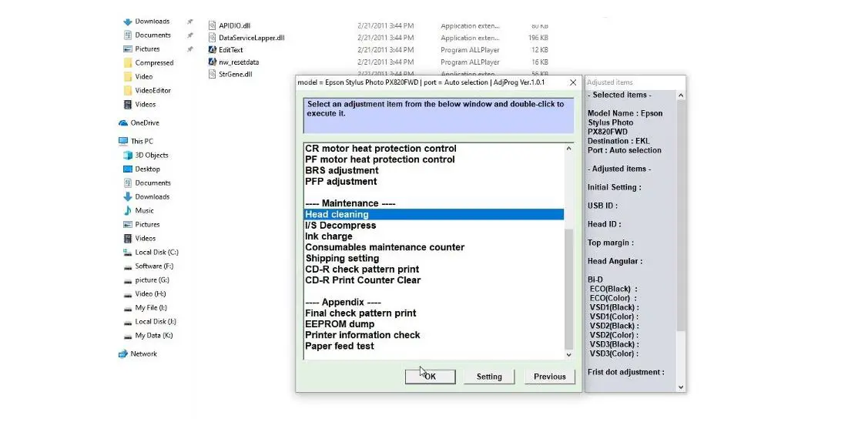Click the Software (F:) drive icon
The width and height of the screenshot is (868, 422).
pyautogui.click(x=128, y=266)
